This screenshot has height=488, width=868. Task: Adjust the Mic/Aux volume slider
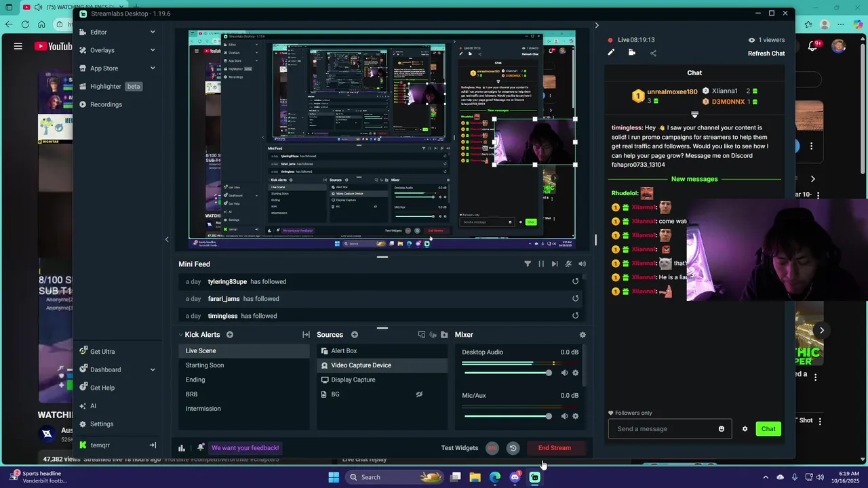click(x=507, y=416)
